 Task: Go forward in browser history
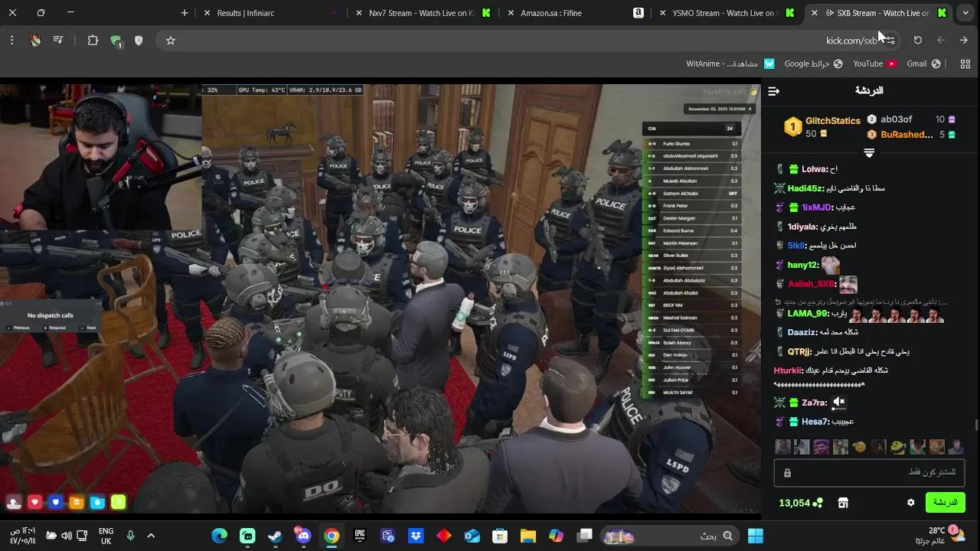click(941, 41)
